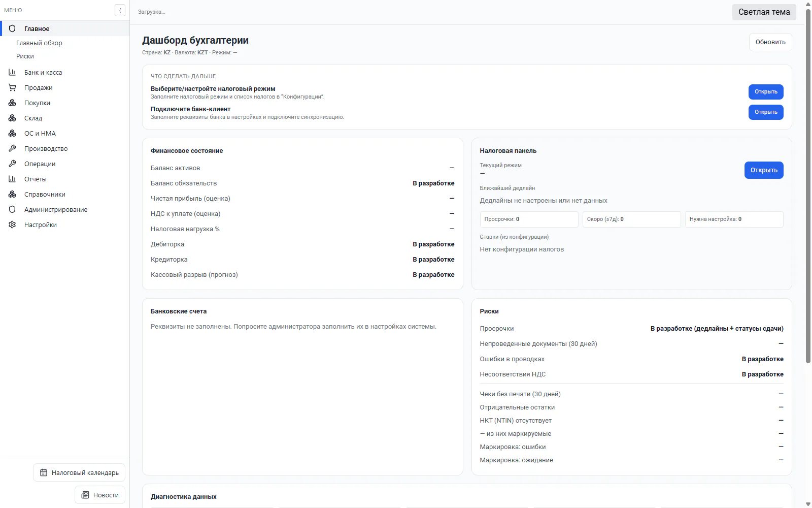This screenshot has width=812, height=508.
Task: Click the 'Отрицательные остатки' row label
Action: (x=517, y=407)
